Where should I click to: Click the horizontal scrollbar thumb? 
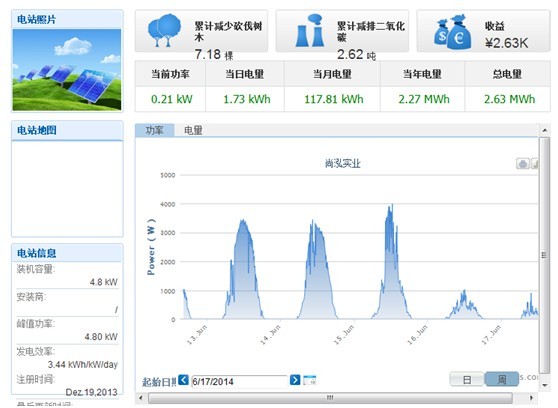[330, 398]
